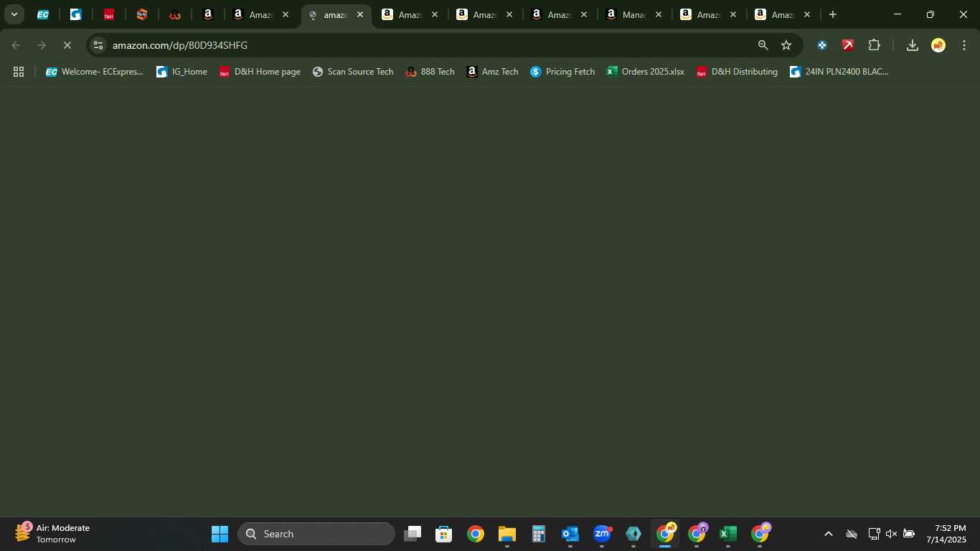Image resolution: width=980 pixels, height=551 pixels.
Task: Open the 888 Tech bookmark
Action: point(430,72)
